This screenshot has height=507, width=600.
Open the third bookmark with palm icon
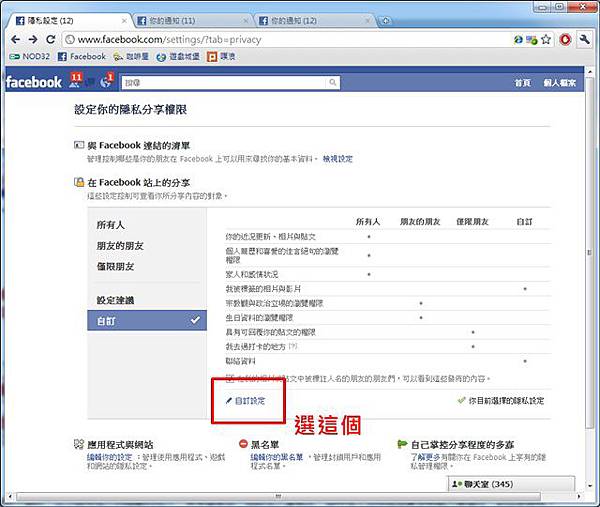(131, 57)
